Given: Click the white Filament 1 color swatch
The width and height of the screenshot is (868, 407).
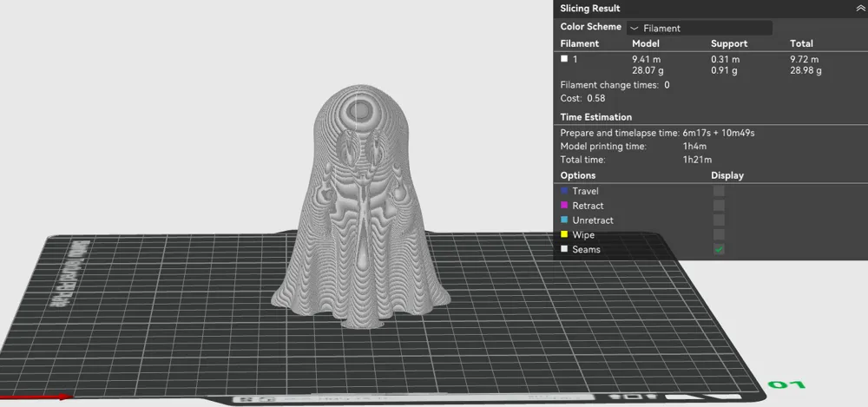Looking at the screenshot, I should coord(564,59).
